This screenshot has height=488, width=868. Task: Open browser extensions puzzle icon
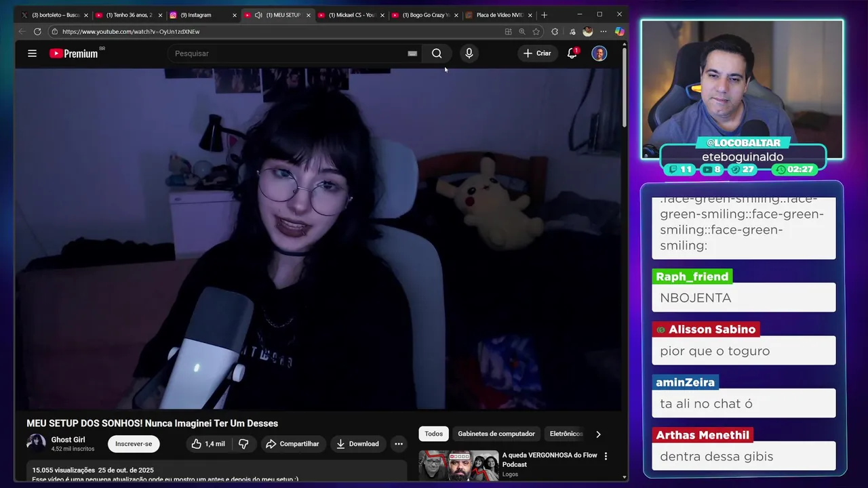pyautogui.click(x=555, y=31)
